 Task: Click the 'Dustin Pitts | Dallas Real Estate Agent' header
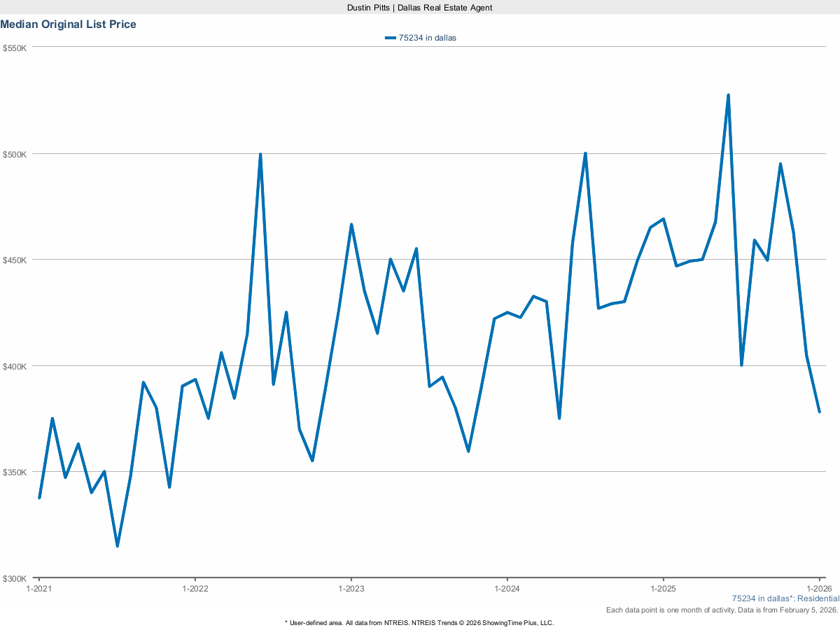[x=419, y=8]
